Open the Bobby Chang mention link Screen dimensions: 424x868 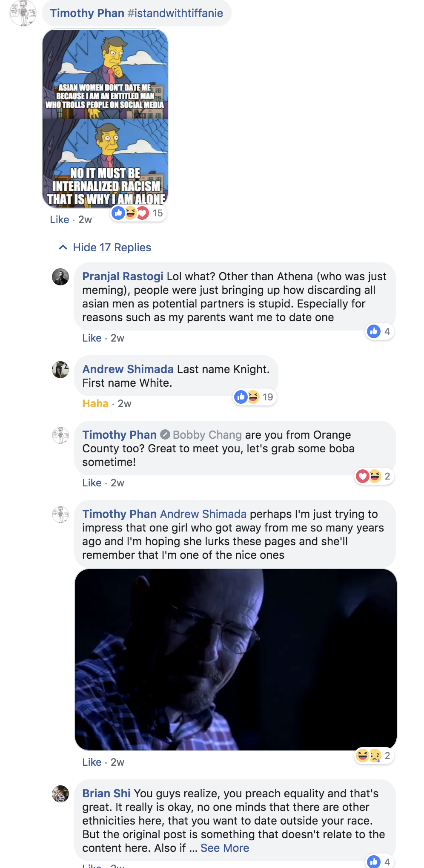pos(207,435)
